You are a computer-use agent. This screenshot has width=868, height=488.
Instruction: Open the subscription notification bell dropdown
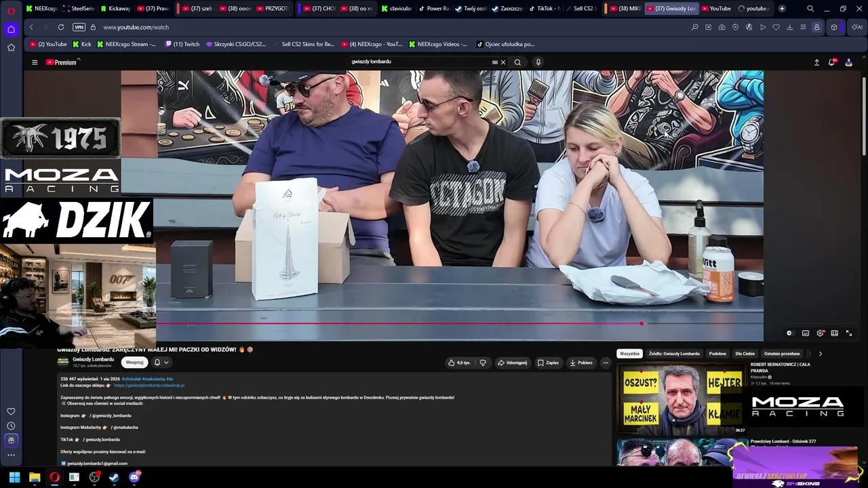(x=161, y=363)
